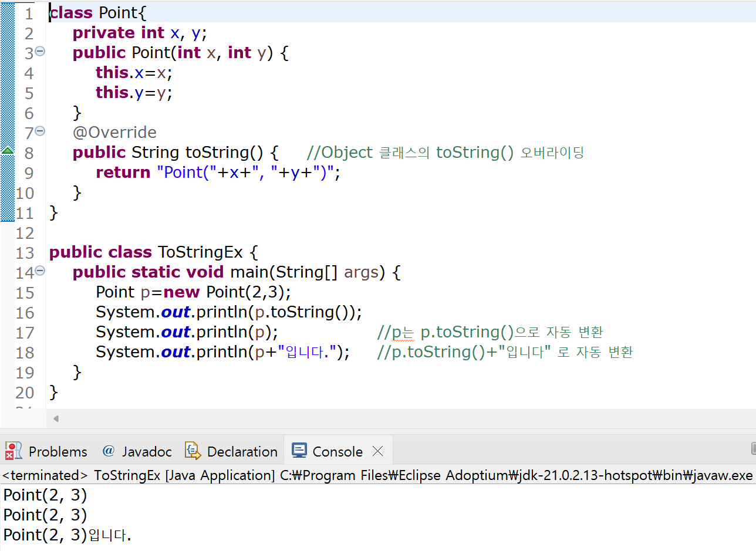Click 'public class ToStringEx {' line
Viewport: 756px width, 551px height.
click(153, 252)
